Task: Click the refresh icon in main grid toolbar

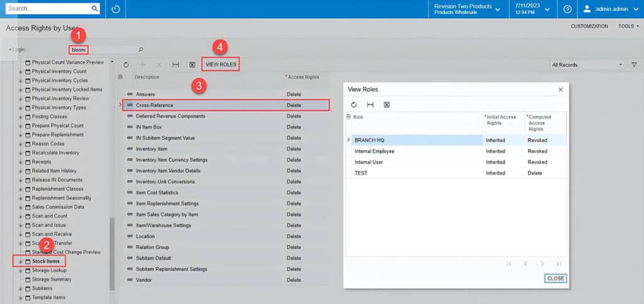Action: tap(126, 65)
